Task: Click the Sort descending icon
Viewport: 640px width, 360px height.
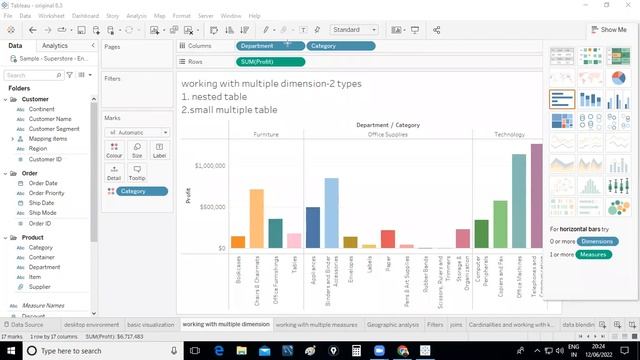Action: [244, 30]
